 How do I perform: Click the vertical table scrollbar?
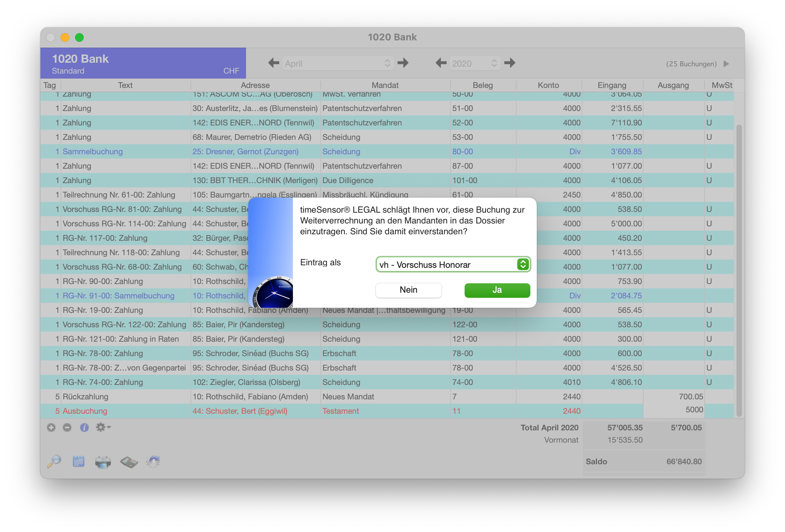point(739,270)
